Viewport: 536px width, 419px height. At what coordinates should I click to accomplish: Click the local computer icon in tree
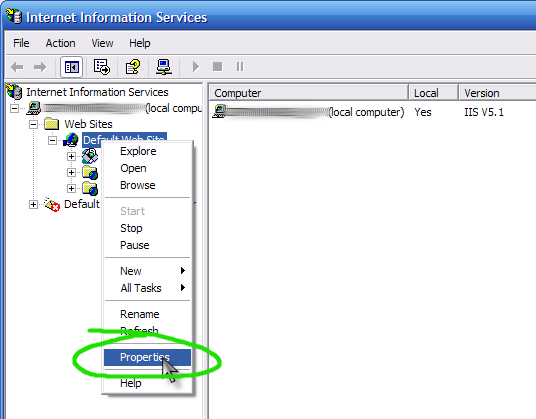[34, 108]
